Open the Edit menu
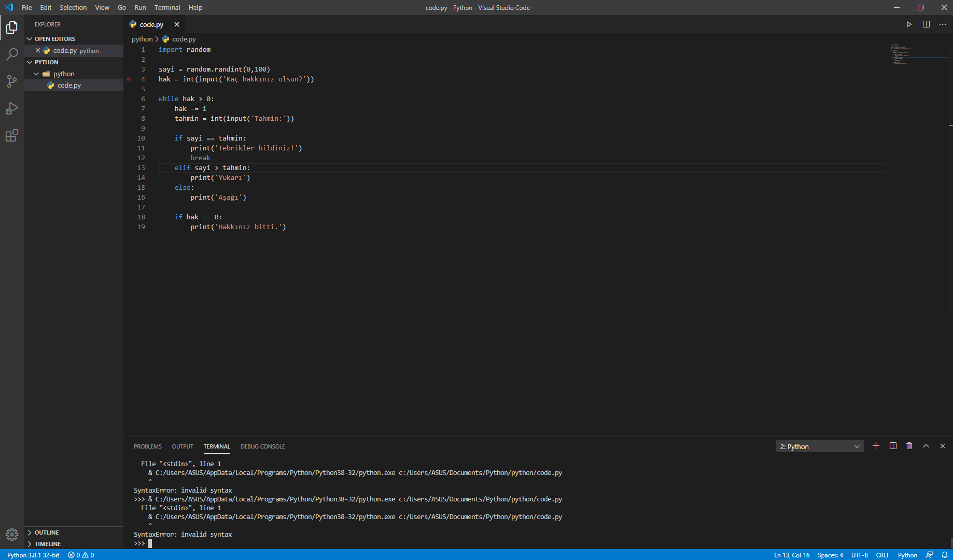953x560 pixels. (46, 7)
